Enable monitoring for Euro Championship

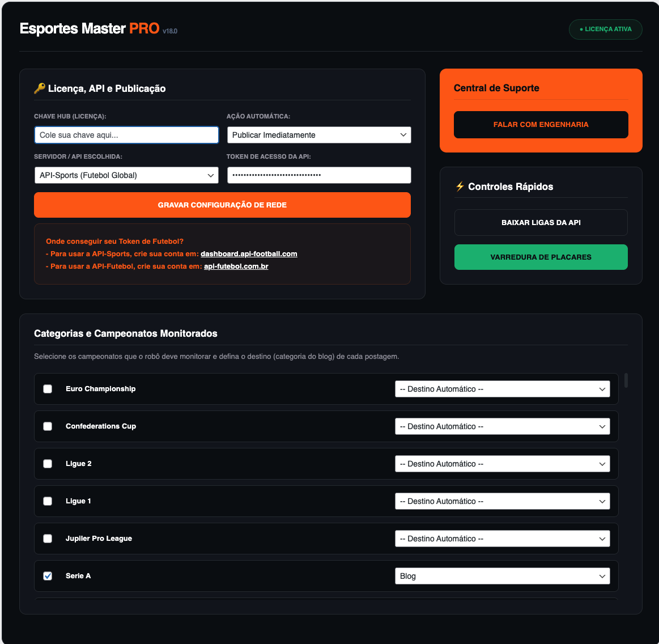coord(48,388)
